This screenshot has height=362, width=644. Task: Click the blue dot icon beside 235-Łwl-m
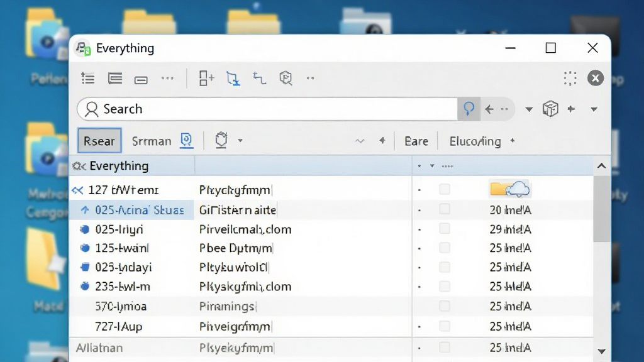85,286
